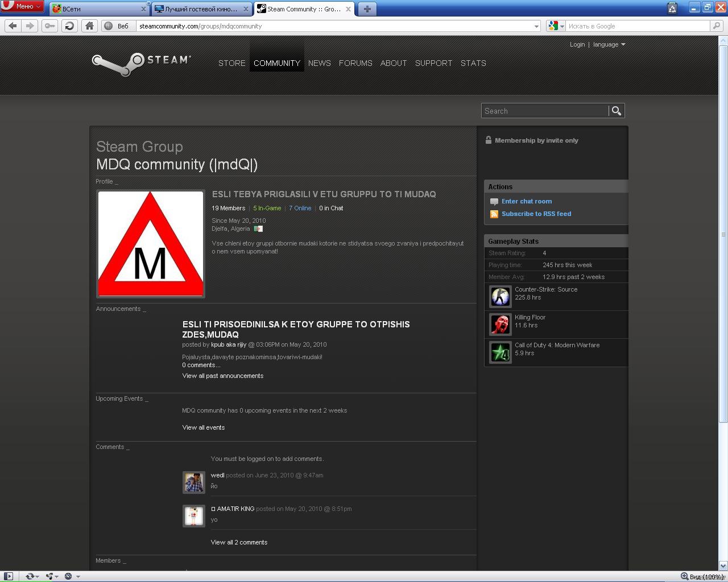Open the STATS menu item
This screenshot has width=728, height=582.
click(473, 63)
